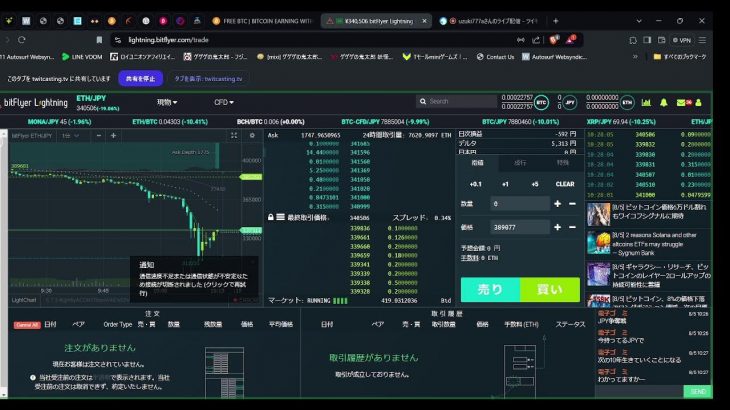
Task: Click the Search input field
Action: pos(457,101)
